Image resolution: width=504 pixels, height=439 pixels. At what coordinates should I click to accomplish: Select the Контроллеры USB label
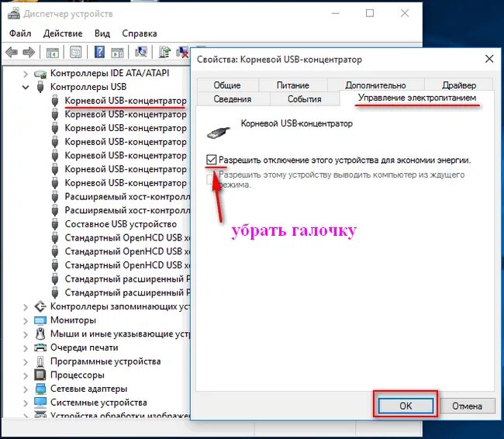point(88,87)
